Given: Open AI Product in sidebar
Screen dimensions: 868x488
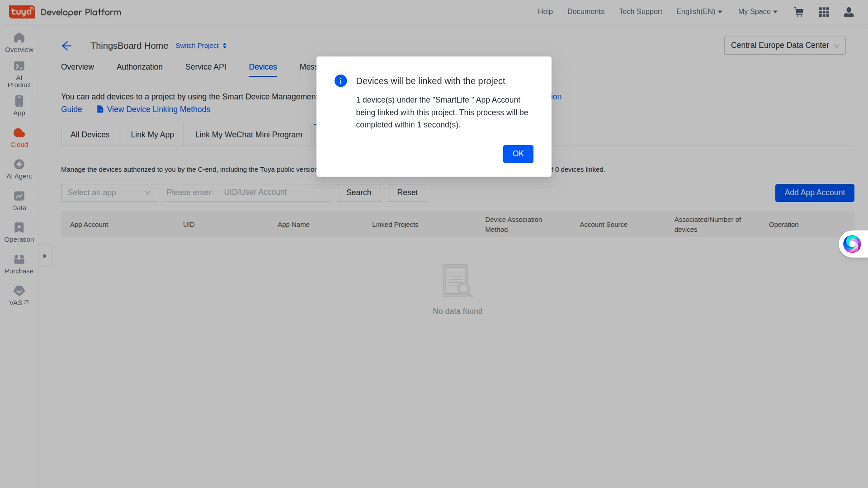Looking at the screenshot, I should click(19, 75).
